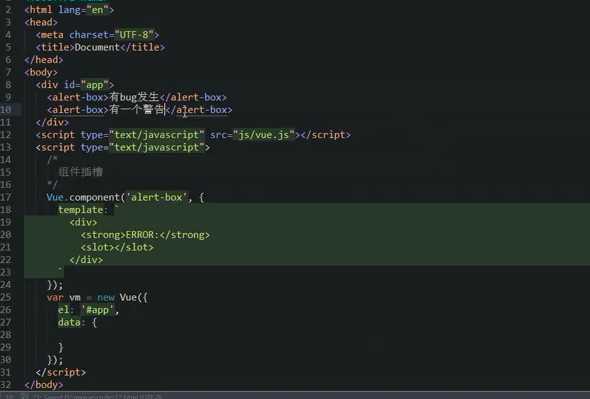Click the text 有bug发生 in the first alert-box
This screenshot has width=590, height=399.
[x=134, y=97]
